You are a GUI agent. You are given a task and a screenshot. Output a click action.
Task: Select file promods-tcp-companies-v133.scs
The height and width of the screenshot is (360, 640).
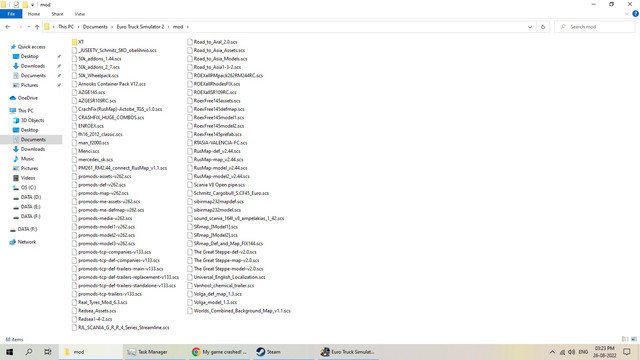[x=111, y=252]
